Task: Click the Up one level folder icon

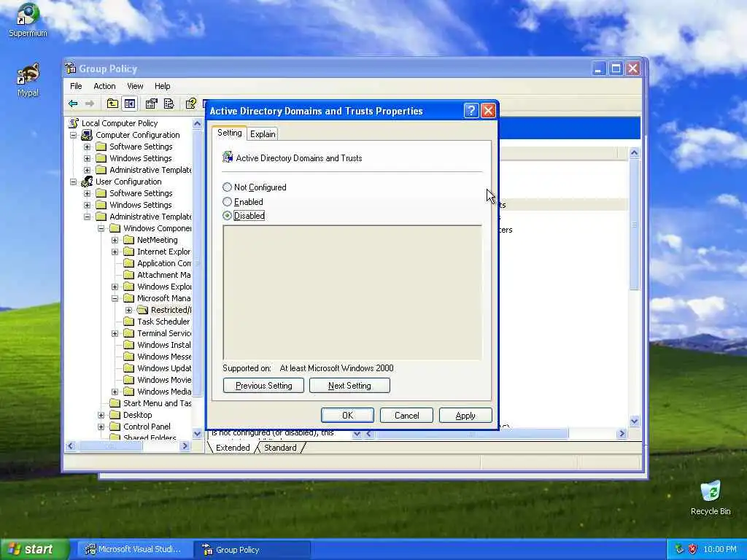Action: click(112, 104)
